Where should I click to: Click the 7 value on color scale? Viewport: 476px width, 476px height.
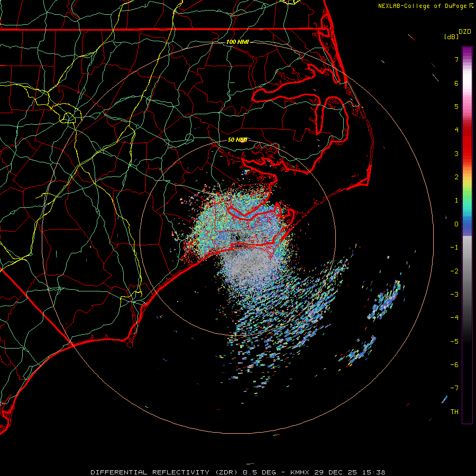click(456, 59)
